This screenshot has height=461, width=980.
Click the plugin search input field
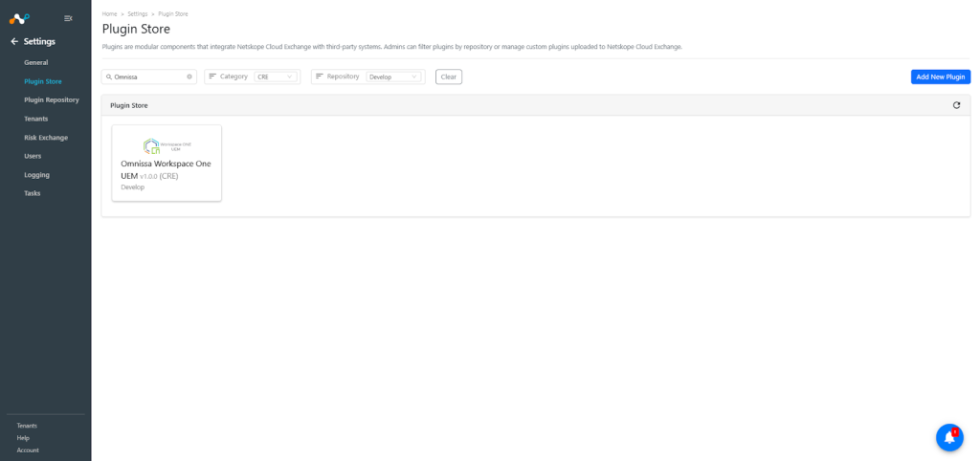(148, 77)
